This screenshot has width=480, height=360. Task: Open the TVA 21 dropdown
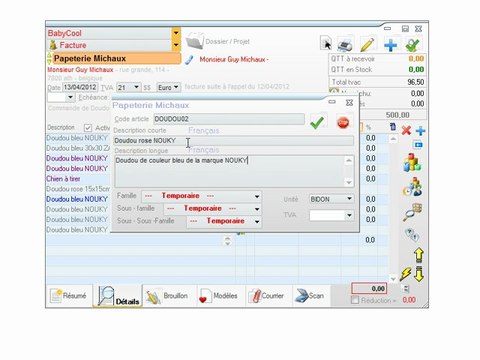point(137,87)
